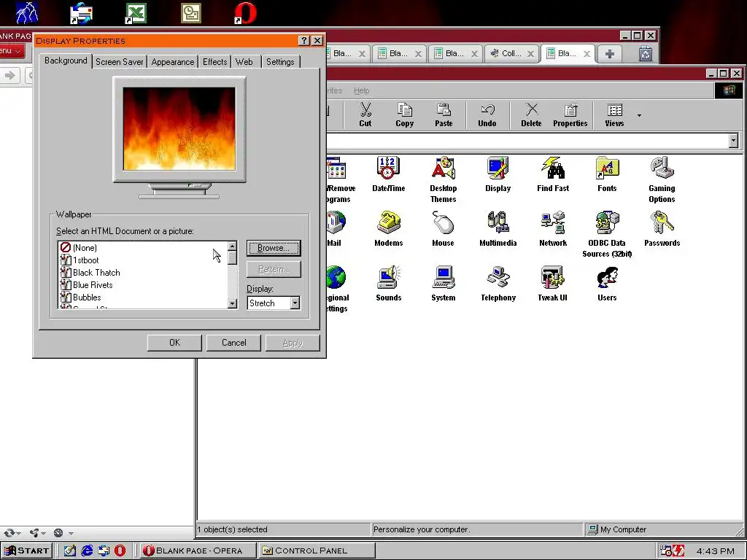
Task: Open ODBC Data Sources (32bit) icon
Action: 607,234
